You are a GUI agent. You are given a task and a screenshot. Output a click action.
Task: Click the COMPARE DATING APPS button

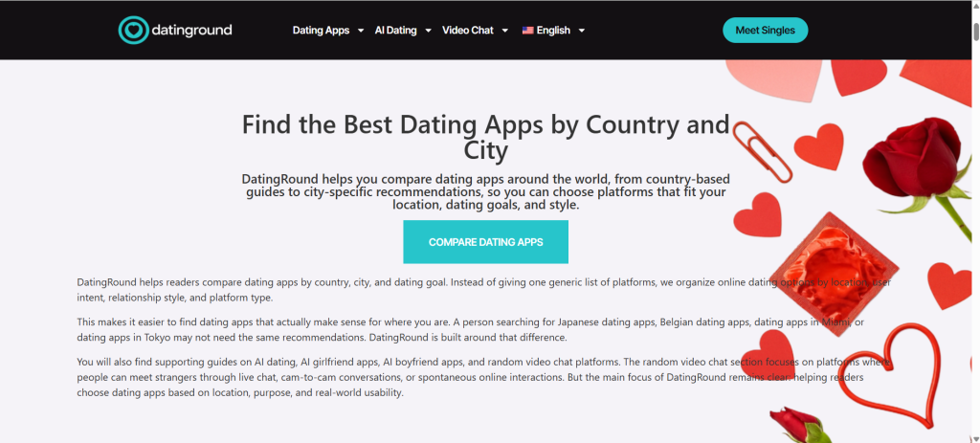485,242
